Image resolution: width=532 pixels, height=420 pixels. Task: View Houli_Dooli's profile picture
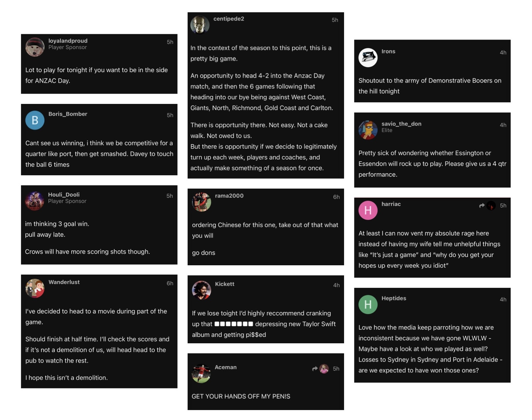(35, 201)
